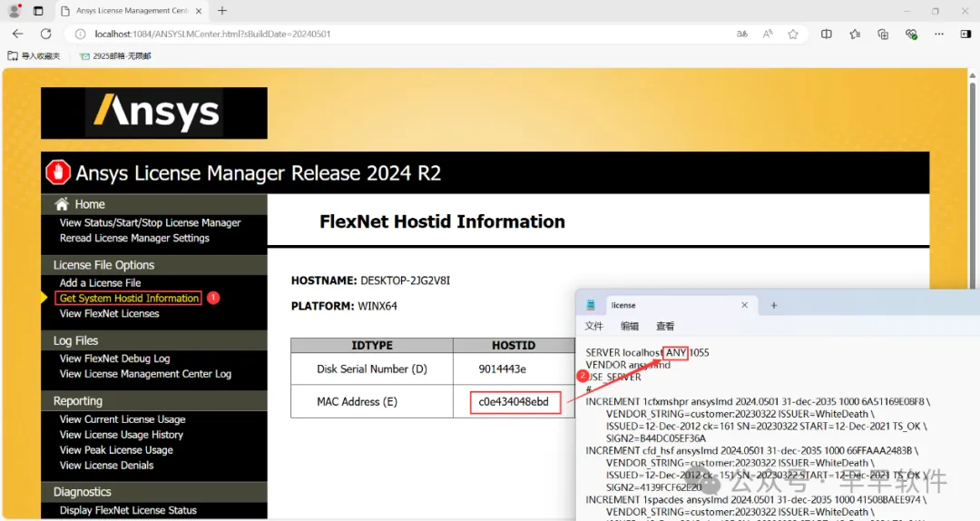Open the 导入收藏夹 bookmark item

(34, 55)
